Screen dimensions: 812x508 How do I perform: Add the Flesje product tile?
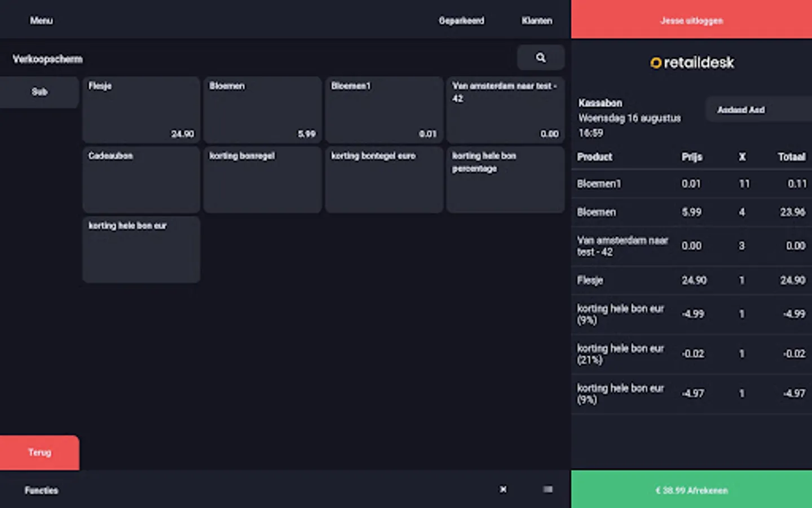pyautogui.click(x=141, y=110)
